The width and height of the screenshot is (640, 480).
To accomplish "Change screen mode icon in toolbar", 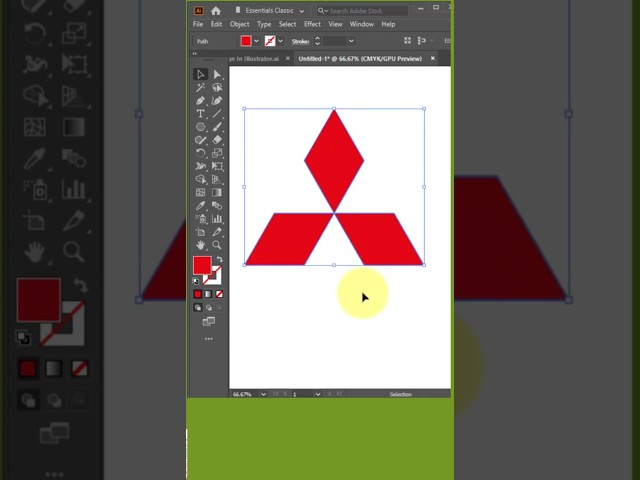I will (x=209, y=322).
